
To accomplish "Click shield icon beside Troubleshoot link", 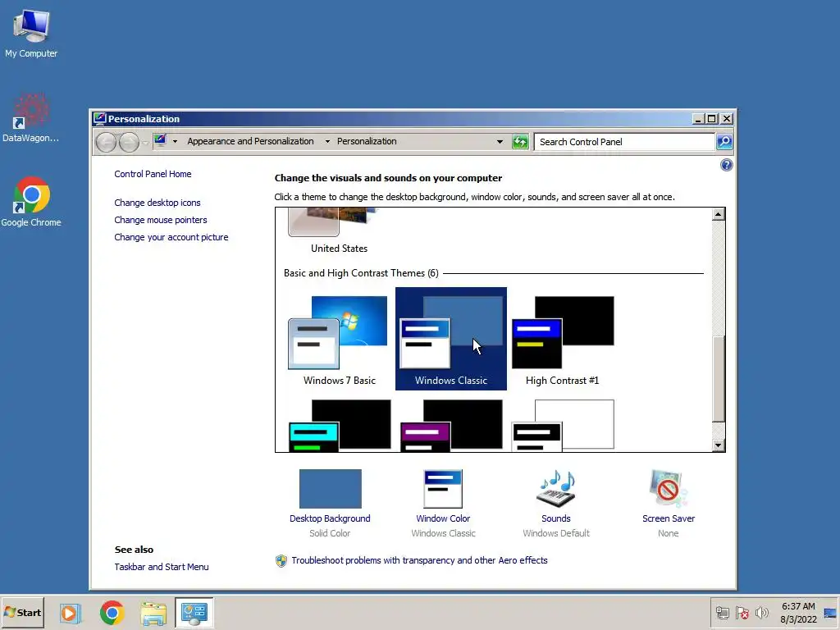I will (281, 561).
